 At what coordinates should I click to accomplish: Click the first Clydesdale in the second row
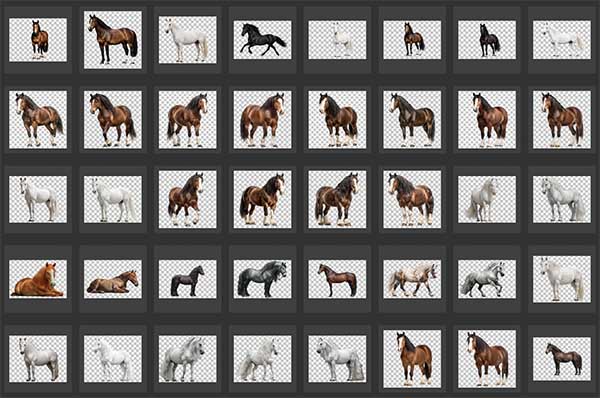(x=38, y=120)
